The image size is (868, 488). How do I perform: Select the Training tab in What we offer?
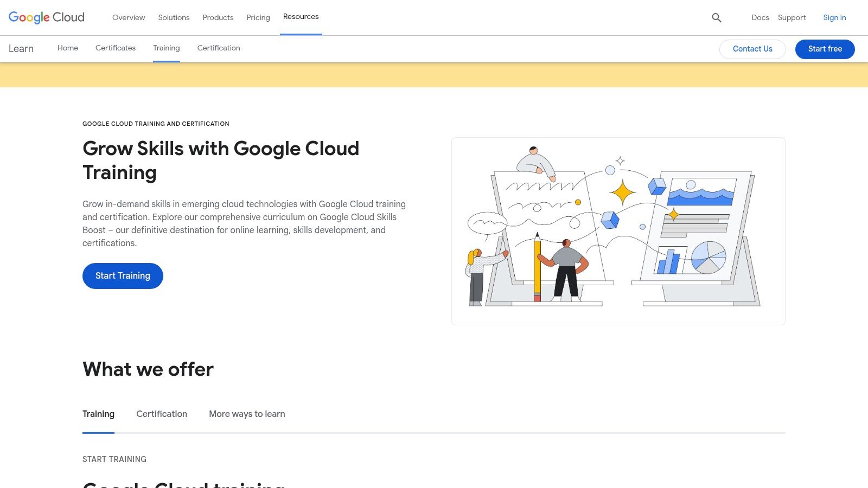click(98, 414)
